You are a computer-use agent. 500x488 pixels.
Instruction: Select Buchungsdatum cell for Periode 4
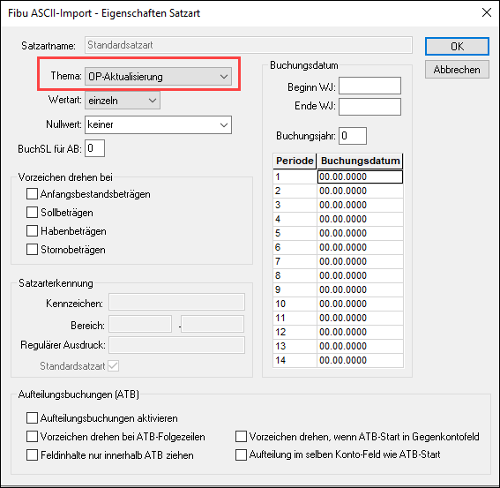[x=360, y=219]
